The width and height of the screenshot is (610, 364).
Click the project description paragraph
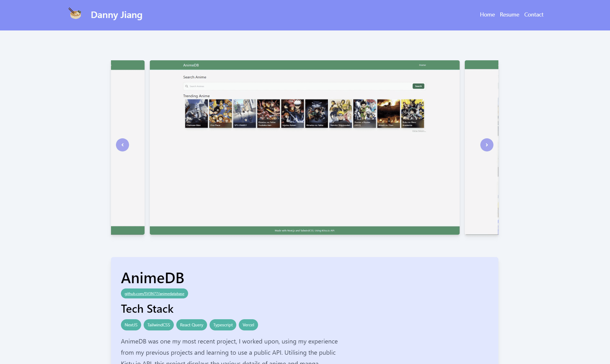229,352
